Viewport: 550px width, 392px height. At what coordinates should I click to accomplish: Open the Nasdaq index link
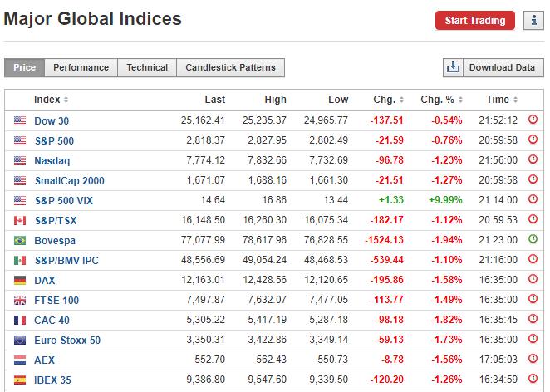pos(52,161)
